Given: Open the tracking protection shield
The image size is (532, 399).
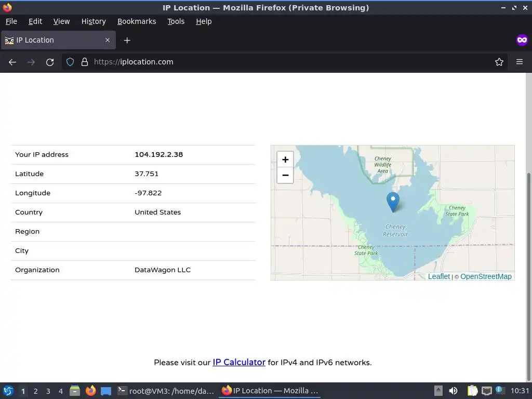Looking at the screenshot, I should (70, 62).
